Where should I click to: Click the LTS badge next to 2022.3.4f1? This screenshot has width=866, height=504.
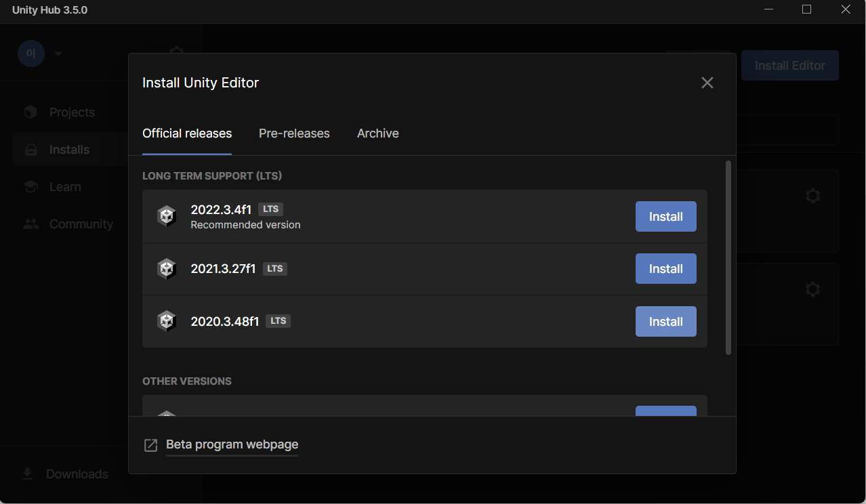point(270,209)
